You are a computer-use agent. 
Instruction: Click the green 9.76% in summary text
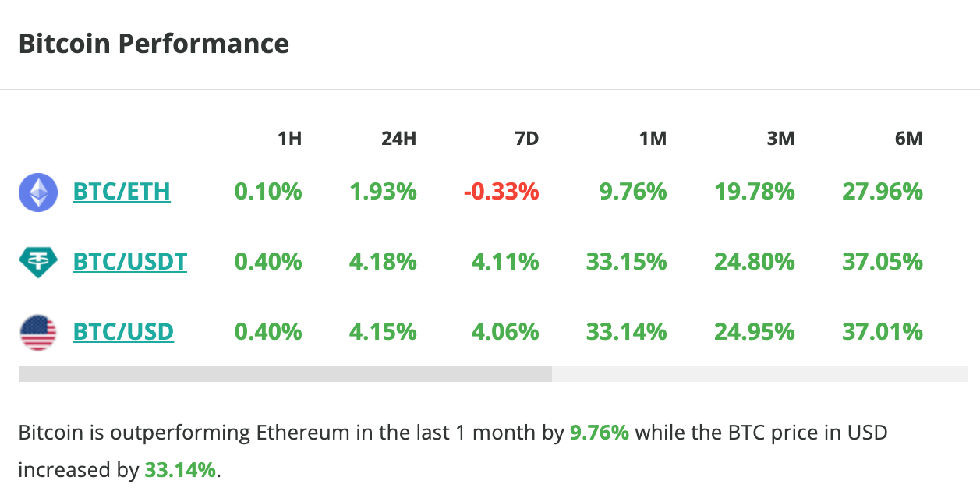599,433
